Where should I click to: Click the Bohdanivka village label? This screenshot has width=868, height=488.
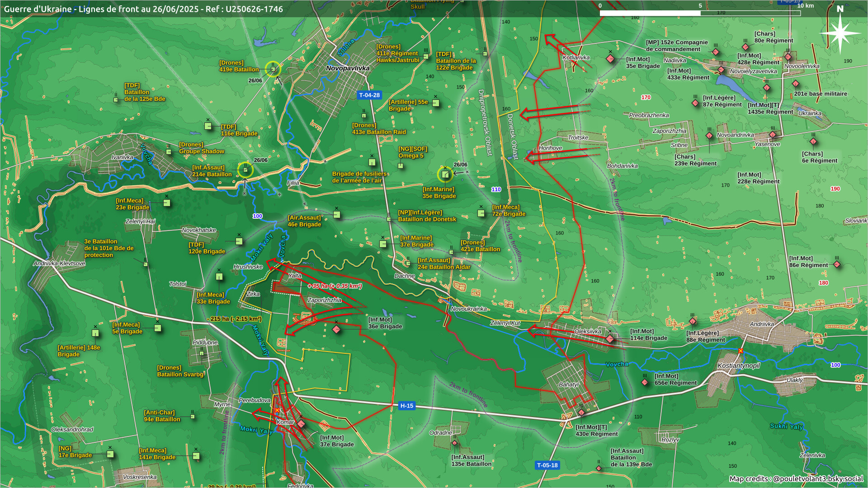coord(622,166)
